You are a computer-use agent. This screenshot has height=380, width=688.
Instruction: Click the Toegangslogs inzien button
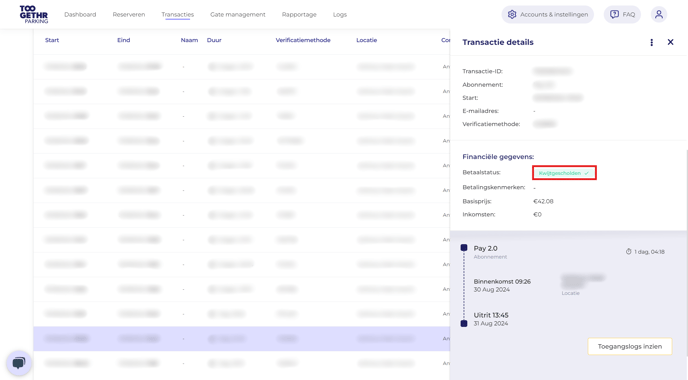click(630, 346)
